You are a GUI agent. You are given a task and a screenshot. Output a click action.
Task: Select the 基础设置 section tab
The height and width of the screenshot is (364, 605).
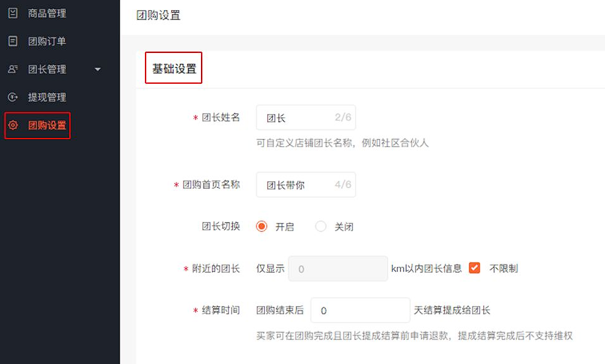click(174, 69)
